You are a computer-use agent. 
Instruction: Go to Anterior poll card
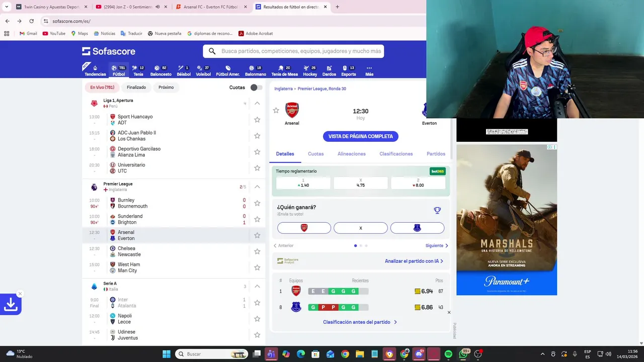pyautogui.click(x=283, y=246)
